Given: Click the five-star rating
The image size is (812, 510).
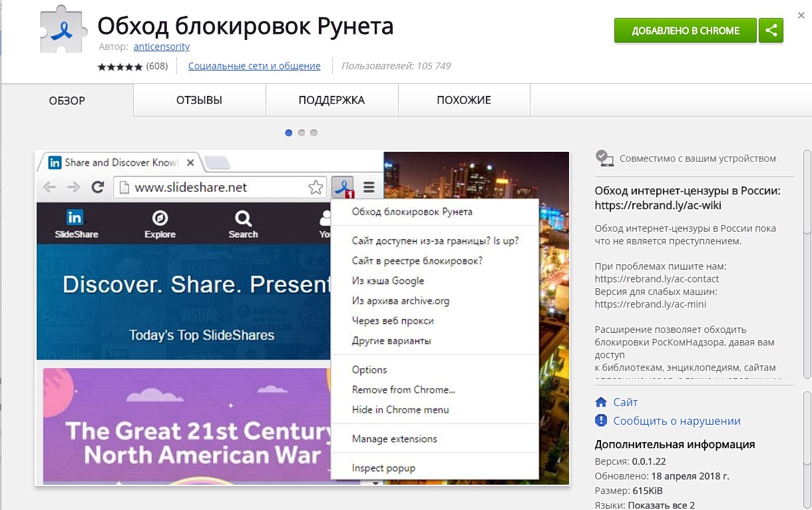Looking at the screenshot, I should pos(120,67).
